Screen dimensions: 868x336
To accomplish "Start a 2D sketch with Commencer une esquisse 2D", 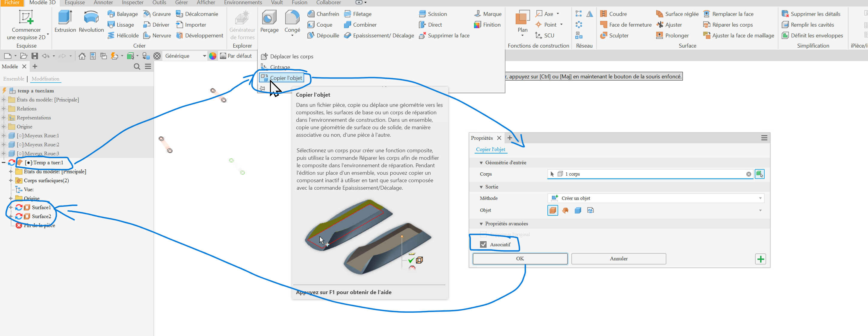I will coord(26,25).
